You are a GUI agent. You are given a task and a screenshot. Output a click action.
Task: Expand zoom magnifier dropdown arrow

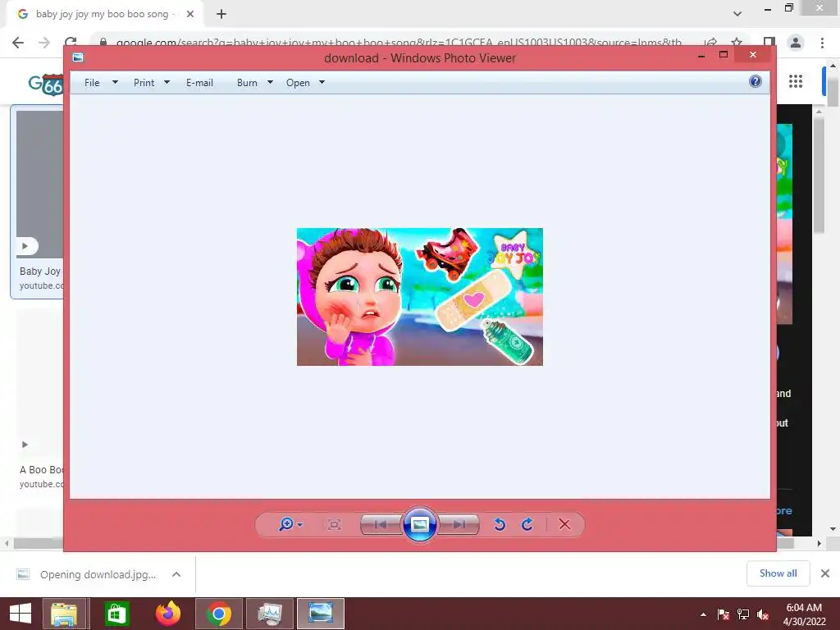[300, 524]
